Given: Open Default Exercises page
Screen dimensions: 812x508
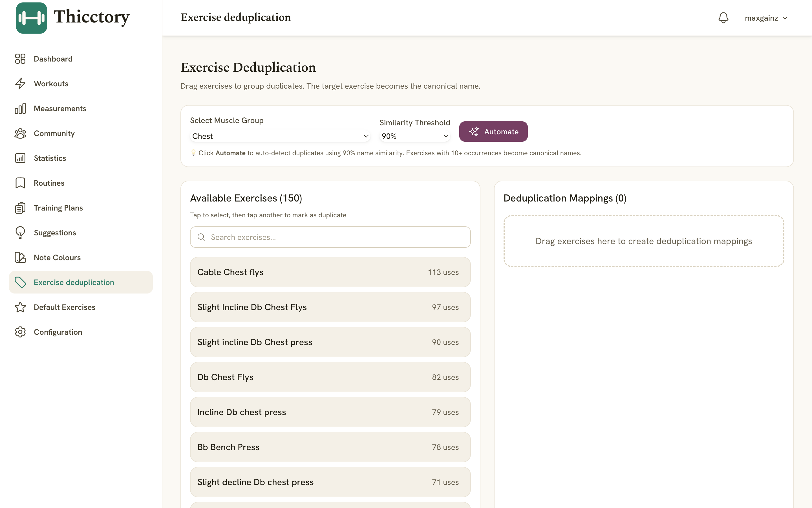Looking at the screenshot, I should click(x=81, y=307).
